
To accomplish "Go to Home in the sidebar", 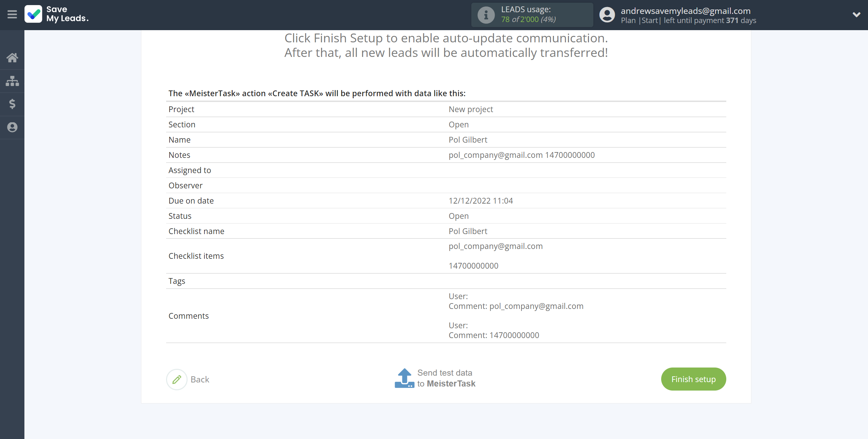I will click(12, 58).
